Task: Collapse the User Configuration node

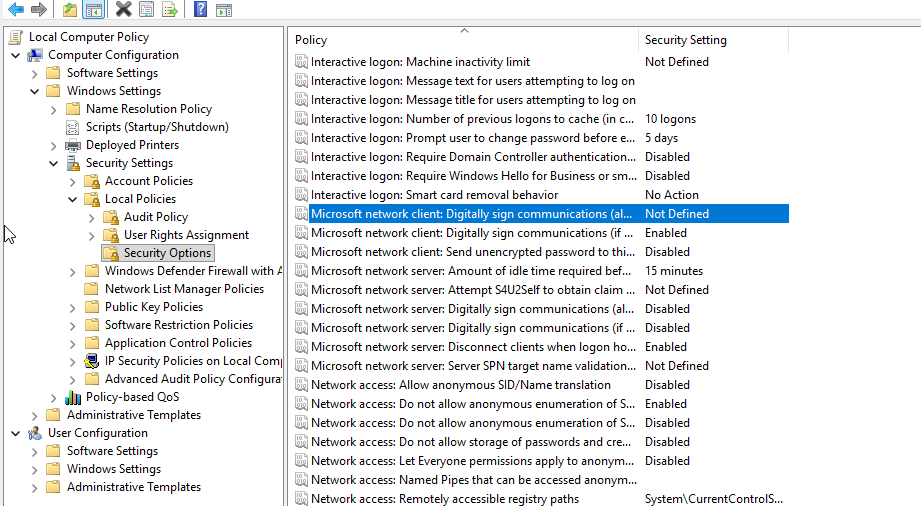Action: (x=16, y=434)
